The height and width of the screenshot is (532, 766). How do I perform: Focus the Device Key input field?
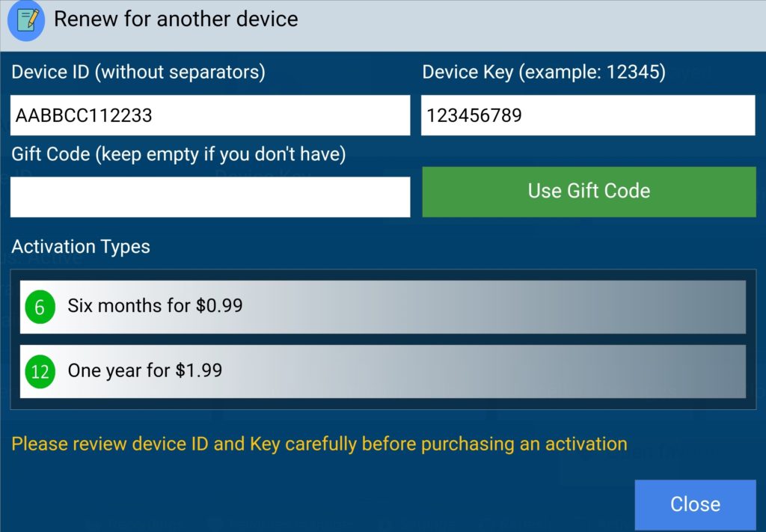[x=588, y=115]
